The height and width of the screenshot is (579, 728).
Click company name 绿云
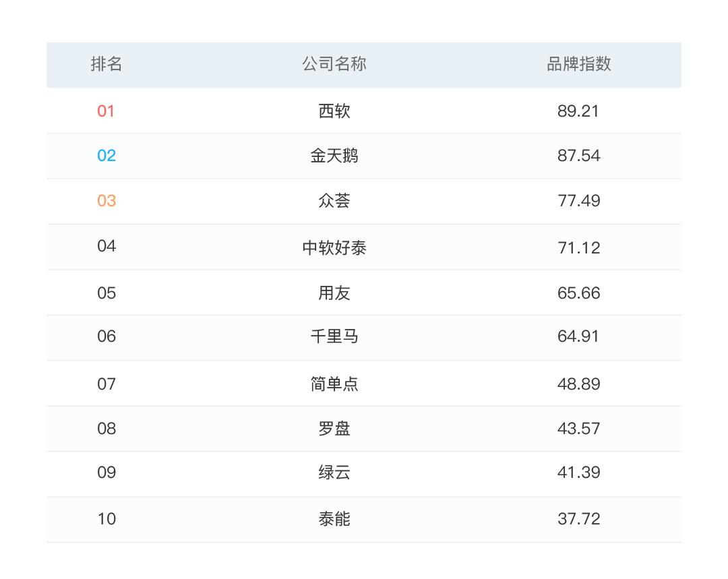pos(334,472)
